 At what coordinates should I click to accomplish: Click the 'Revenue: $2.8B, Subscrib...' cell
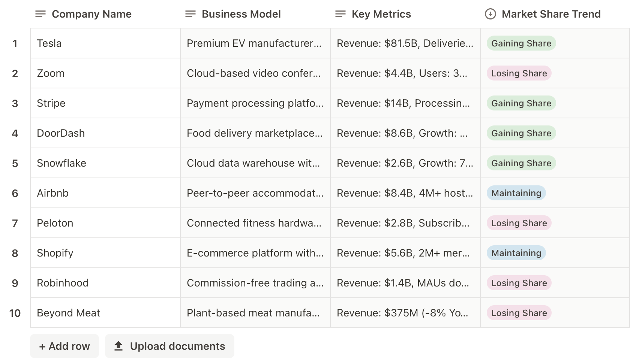click(405, 223)
